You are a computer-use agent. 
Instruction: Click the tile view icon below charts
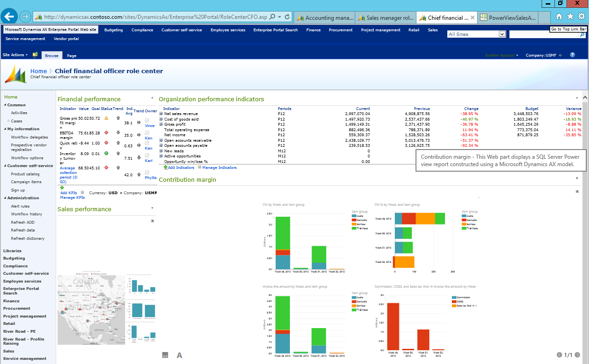click(x=165, y=355)
